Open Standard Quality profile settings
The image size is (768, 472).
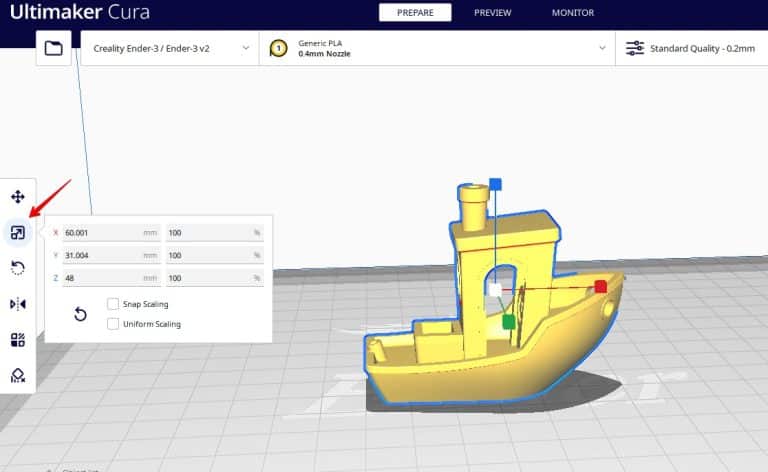coord(692,48)
